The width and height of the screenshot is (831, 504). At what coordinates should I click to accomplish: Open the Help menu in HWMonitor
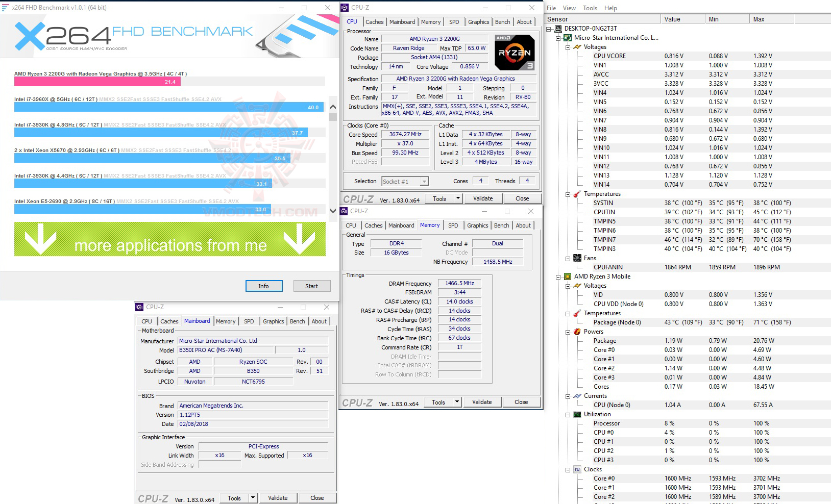coord(610,8)
